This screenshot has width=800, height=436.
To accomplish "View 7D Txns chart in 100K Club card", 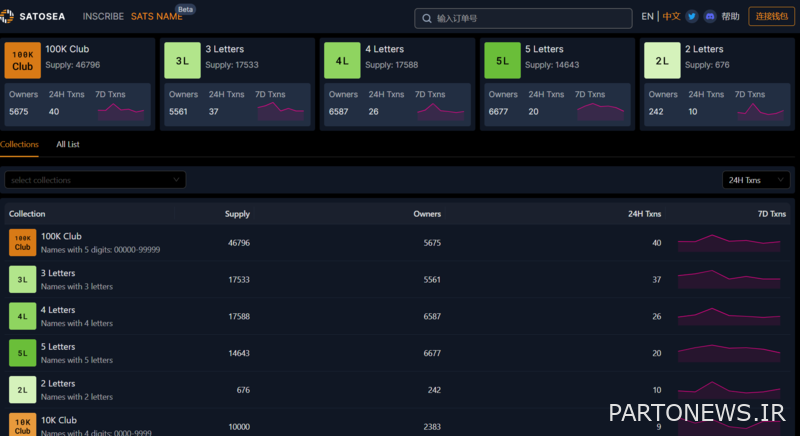I will tap(121, 111).
